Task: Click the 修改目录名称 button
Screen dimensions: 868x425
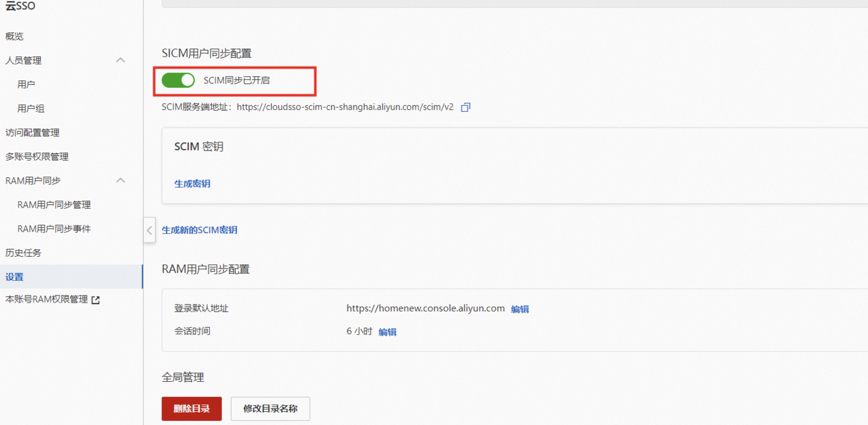Action: [270, 408]
